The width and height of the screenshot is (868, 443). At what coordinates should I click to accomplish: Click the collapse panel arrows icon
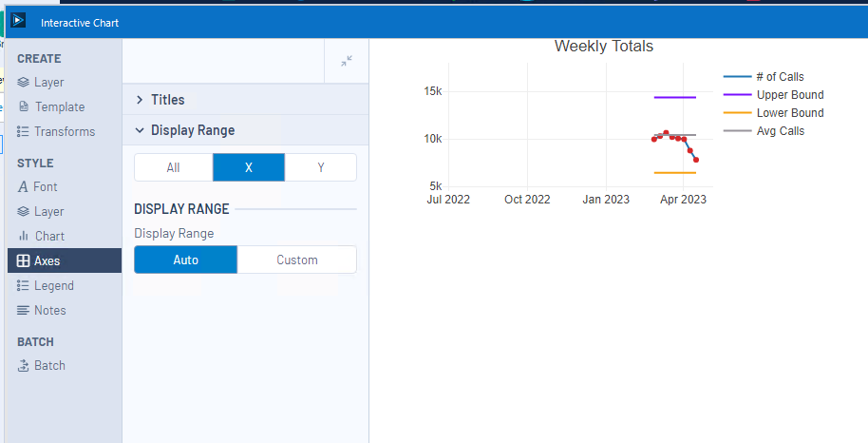pos(347,61)
